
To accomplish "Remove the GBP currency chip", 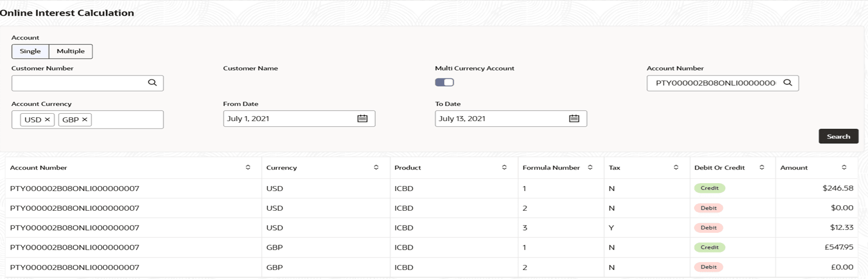I will (85, 119).
